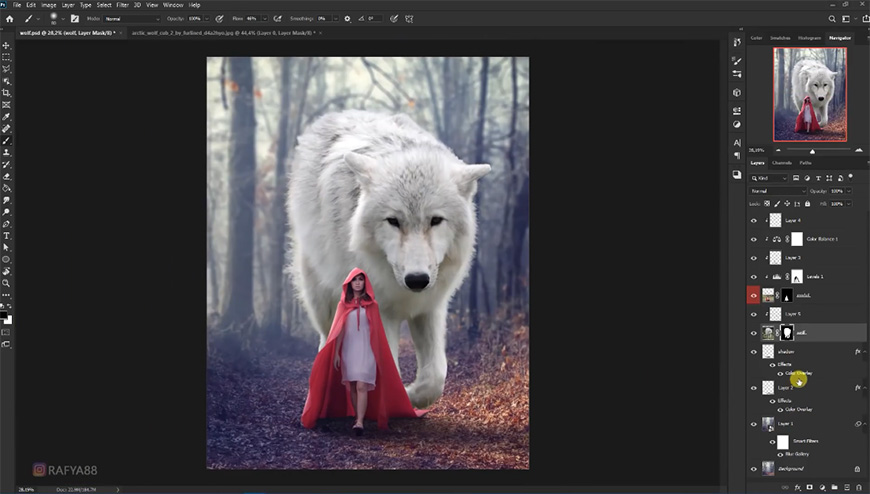
Task: Select the Pen tool
Action: [7, 224]
